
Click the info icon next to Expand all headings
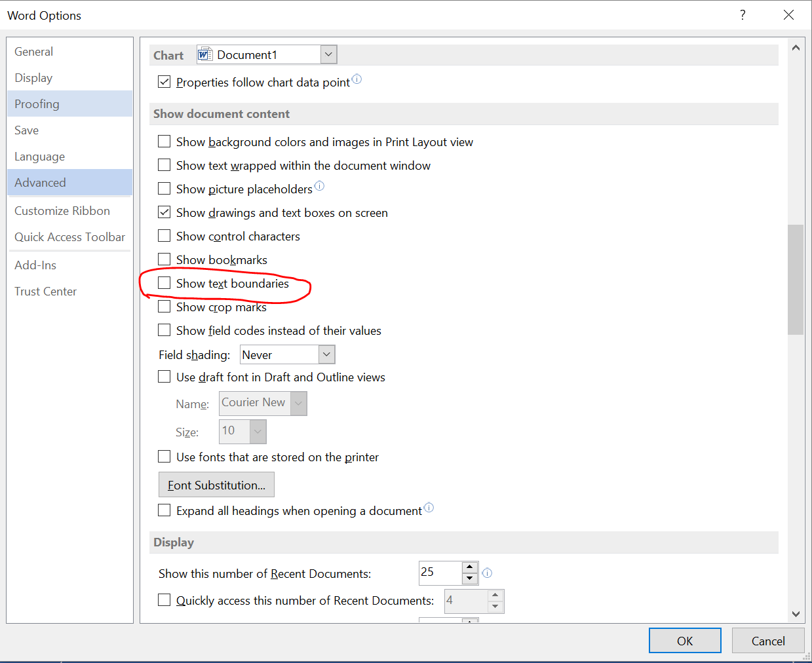pyautogui.click(x=429, y=507)
